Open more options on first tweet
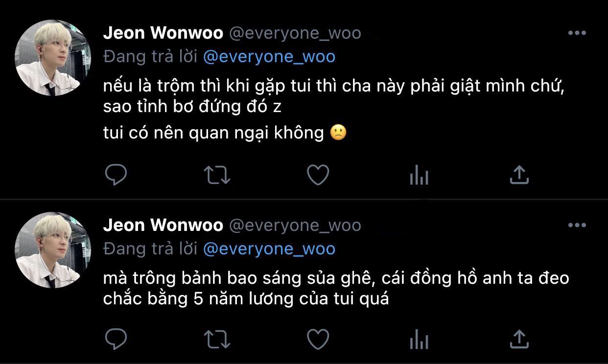 pos(577,33)
